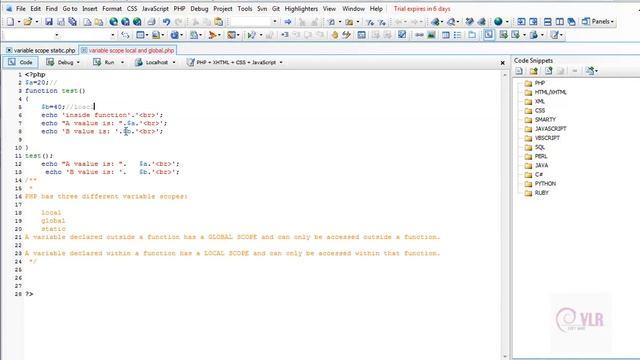Click the insert table icon
The width and height of the screenshot is (640, 360).
coord(446,35)
